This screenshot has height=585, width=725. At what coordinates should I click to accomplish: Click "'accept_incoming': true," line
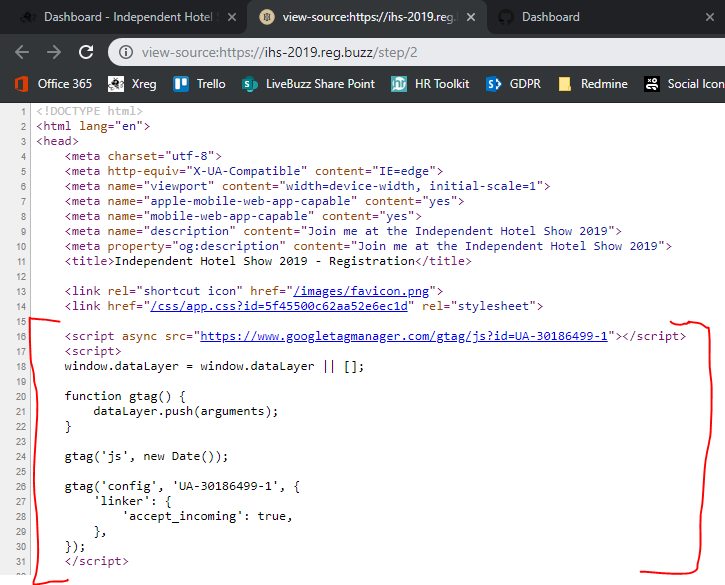click(208, 516)
